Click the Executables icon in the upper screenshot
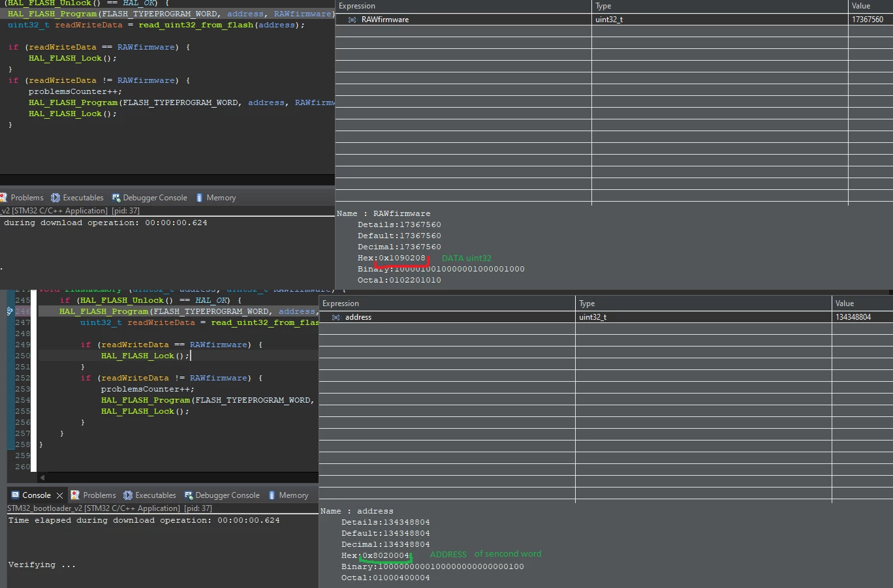Image resolution: width=893 pixels, height=588 pixels. 55,198
